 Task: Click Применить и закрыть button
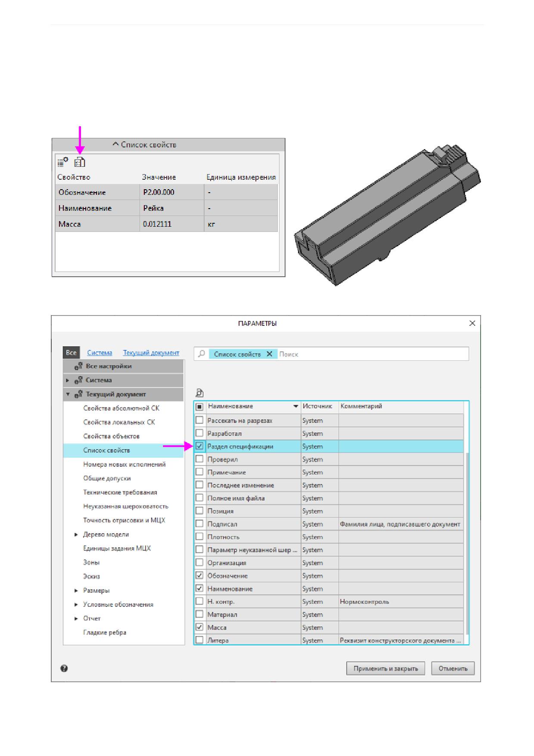[385, 669]
